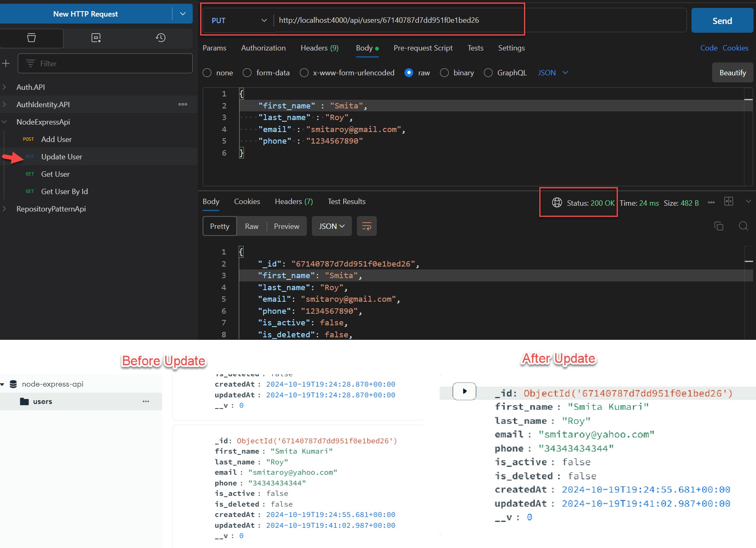Switch to the Authorization tab
The image size is (756, 548).
coord(263,48)
